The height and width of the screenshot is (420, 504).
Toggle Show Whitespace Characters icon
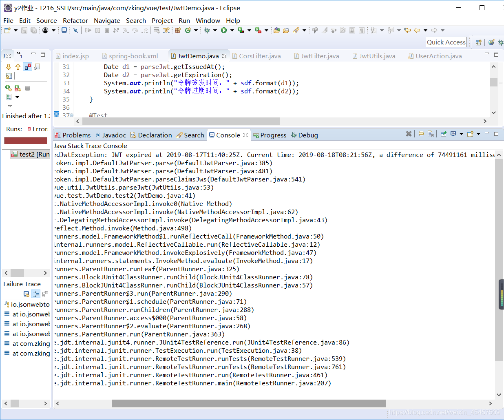click(x=361, y=30)
